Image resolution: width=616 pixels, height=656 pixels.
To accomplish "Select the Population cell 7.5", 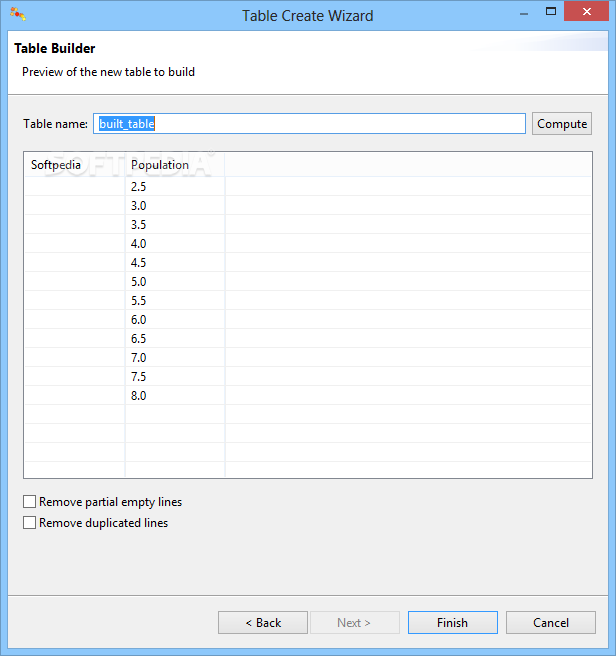I will click(x=175, y=377).
